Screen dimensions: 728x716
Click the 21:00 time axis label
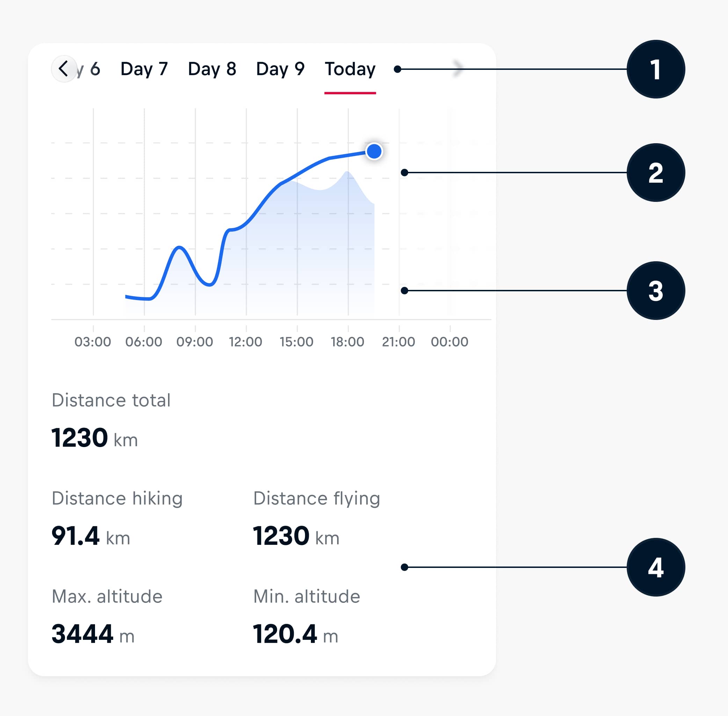pos(399,342)
